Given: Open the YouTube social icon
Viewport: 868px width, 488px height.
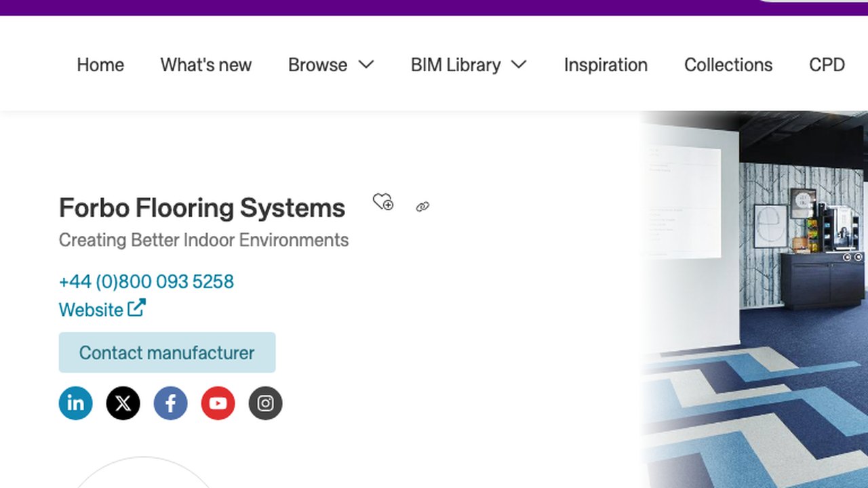Looking at the screenshot, I should click(218, 403).
